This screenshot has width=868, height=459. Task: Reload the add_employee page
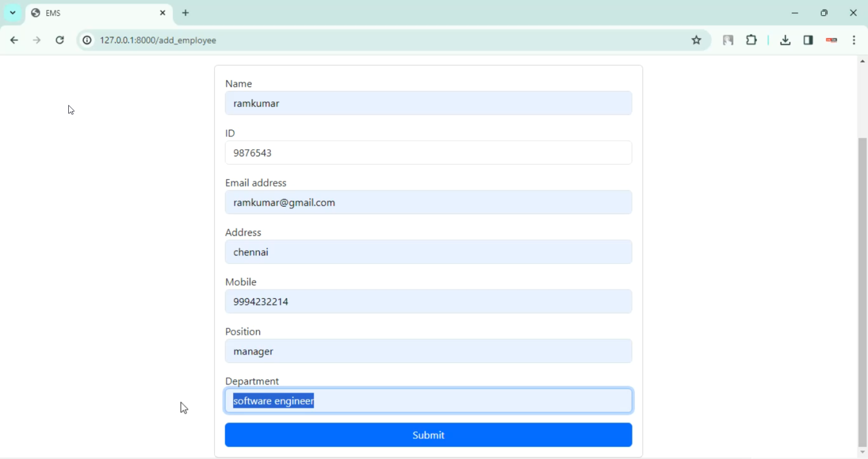(60, 41)
